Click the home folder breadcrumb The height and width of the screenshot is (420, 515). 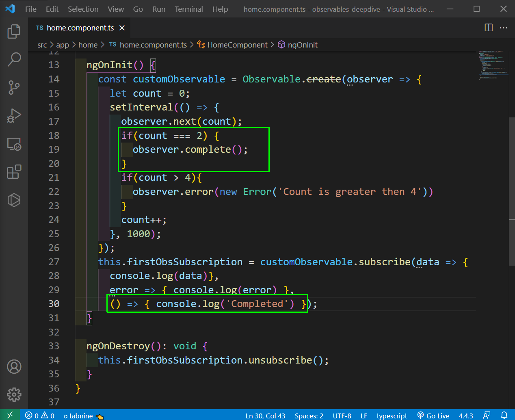point(88,45)
